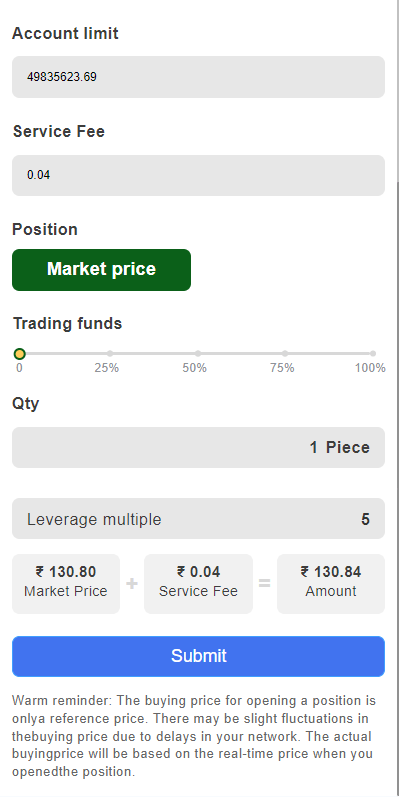Click the Warm reminder text paragraph

[194, 736]
